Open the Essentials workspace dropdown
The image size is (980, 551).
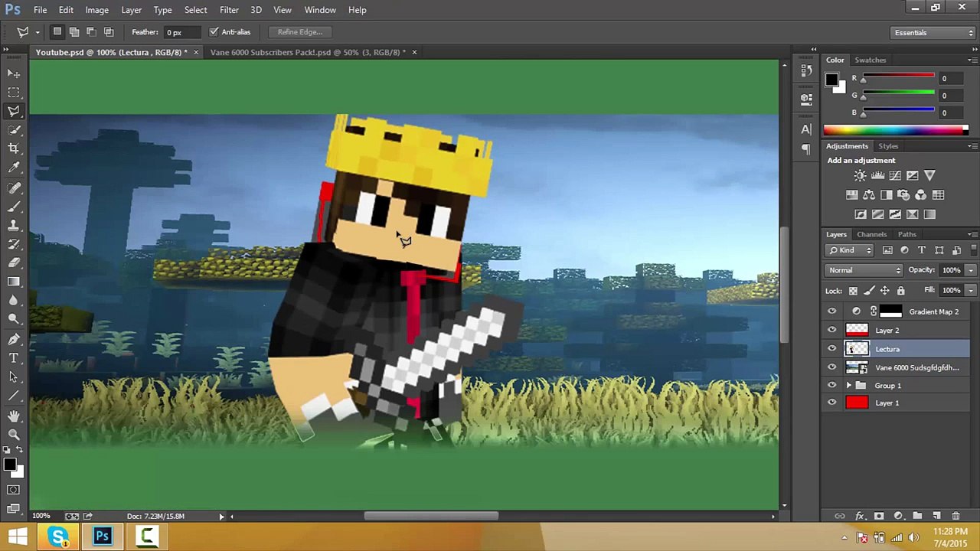tap(933, 33)
